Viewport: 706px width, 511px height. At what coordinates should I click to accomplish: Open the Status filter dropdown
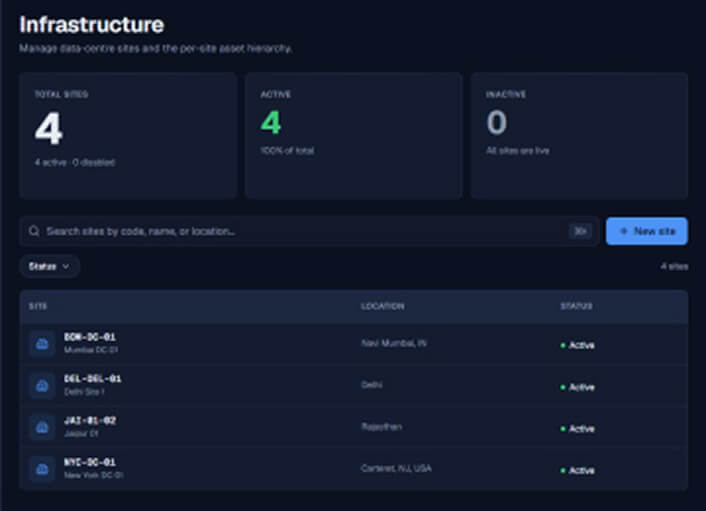point(49,267)
